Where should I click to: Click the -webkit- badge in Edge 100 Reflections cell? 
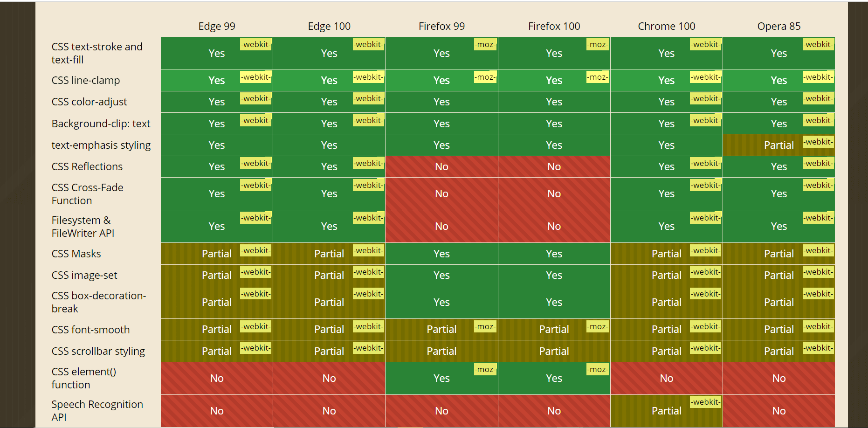368,163
